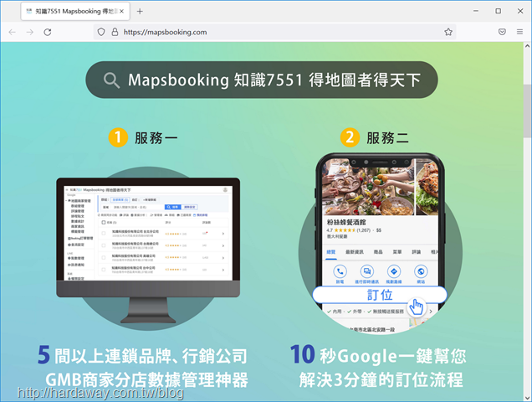Viewport: 532px width, 402px height.
Task: Click the address bar URL field
Action: [x=275, y=32]
